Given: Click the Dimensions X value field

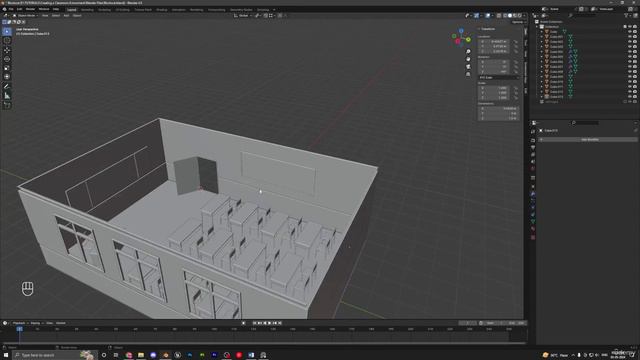Looking at the screenshot, I should click(x=498, y=109).
